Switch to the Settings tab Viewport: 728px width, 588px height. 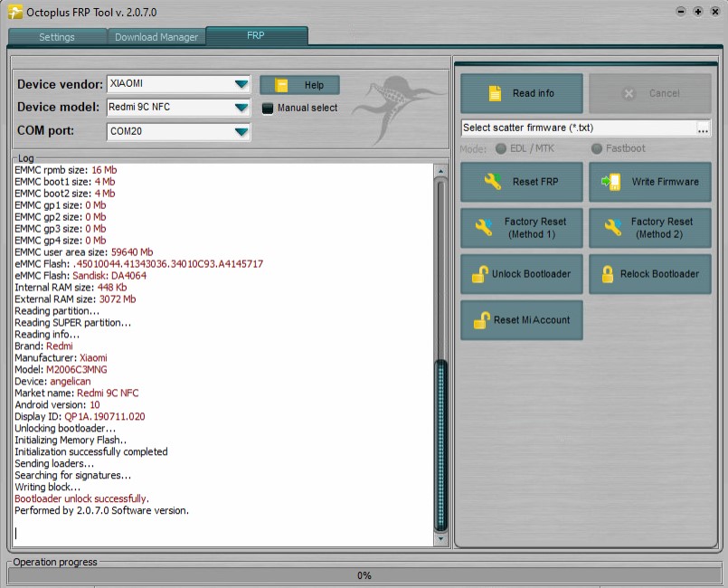(57, 37)
